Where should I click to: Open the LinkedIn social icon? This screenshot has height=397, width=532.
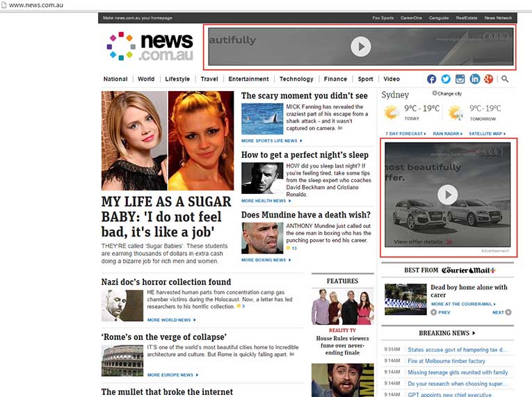coord(475,79)
